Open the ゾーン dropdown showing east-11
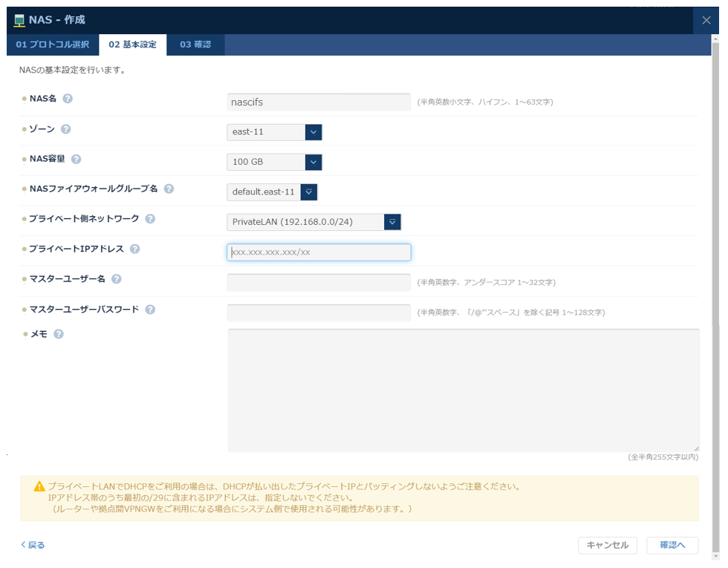Image resolution: width=728 pixels, height=568 pixels. click(x=312, y=131)
